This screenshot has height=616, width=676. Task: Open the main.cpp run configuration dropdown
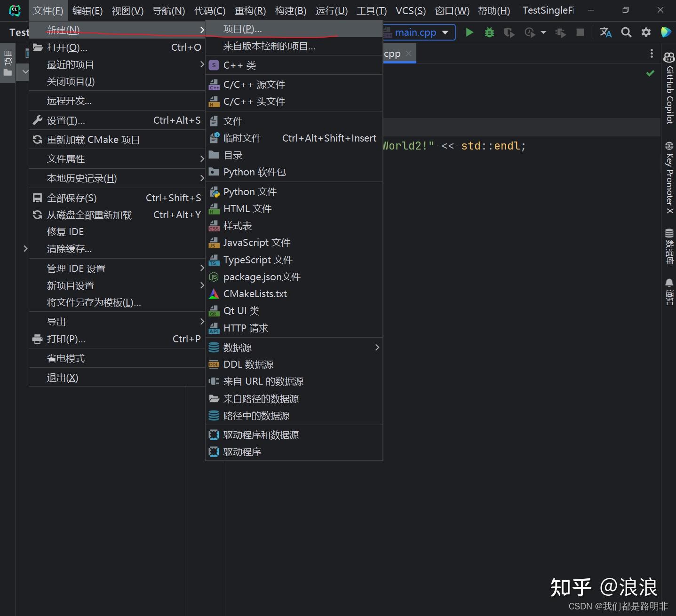tap(419, 32)
